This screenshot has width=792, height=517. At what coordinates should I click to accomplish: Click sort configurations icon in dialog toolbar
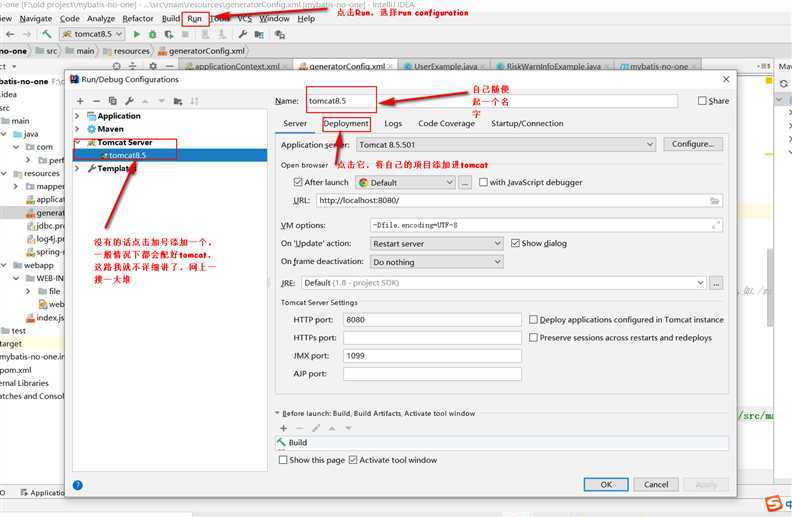pos(194,101)
